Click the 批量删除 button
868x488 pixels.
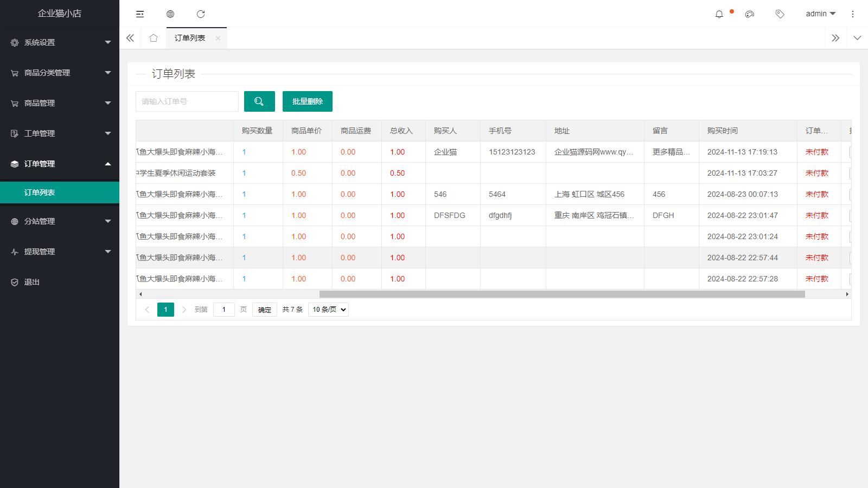307,101
